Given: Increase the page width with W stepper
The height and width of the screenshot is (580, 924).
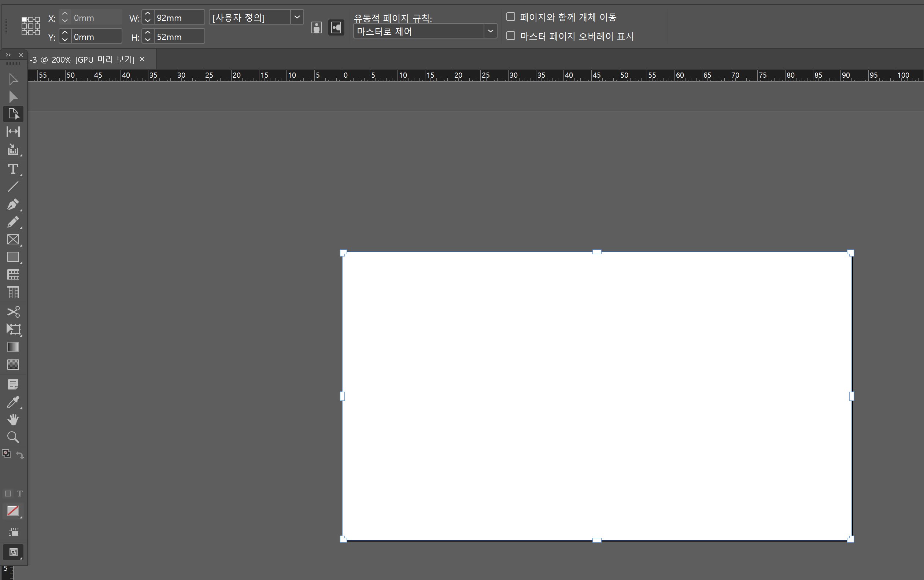Looking at the screenshot, I should pyautogui.click(x=148, y=14).
